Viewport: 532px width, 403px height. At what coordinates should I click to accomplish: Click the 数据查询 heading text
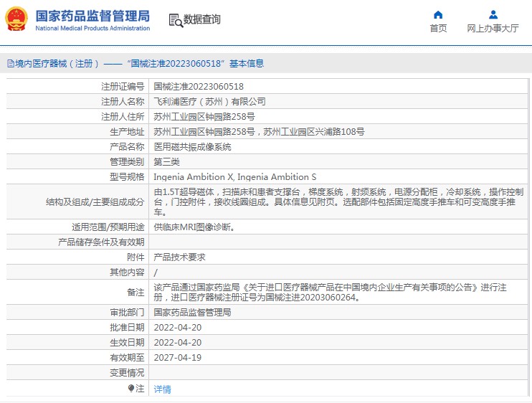(202, 19)
